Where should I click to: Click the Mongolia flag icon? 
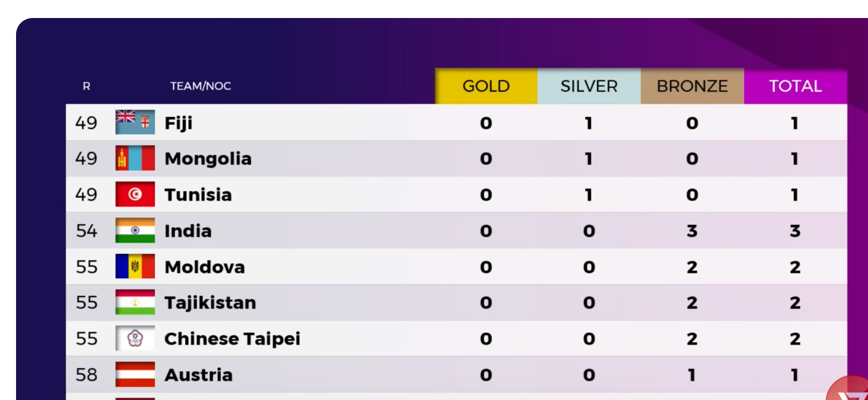(135, 158)
